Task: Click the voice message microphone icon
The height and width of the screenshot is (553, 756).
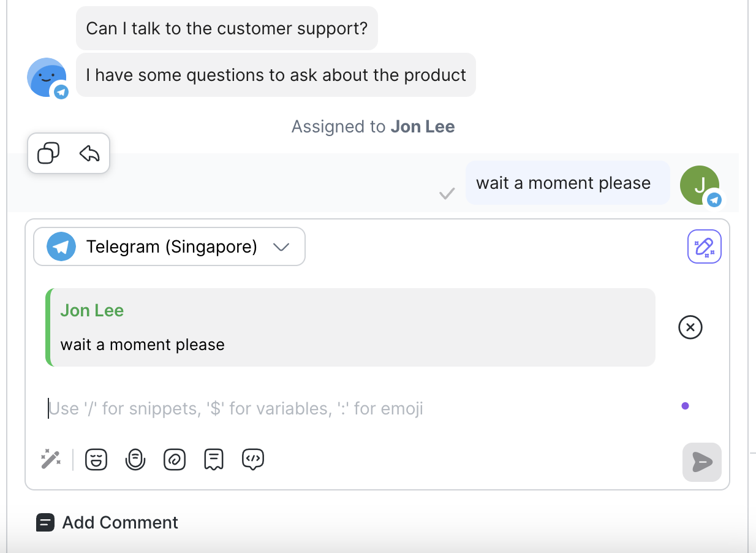Action: [135, 459]
